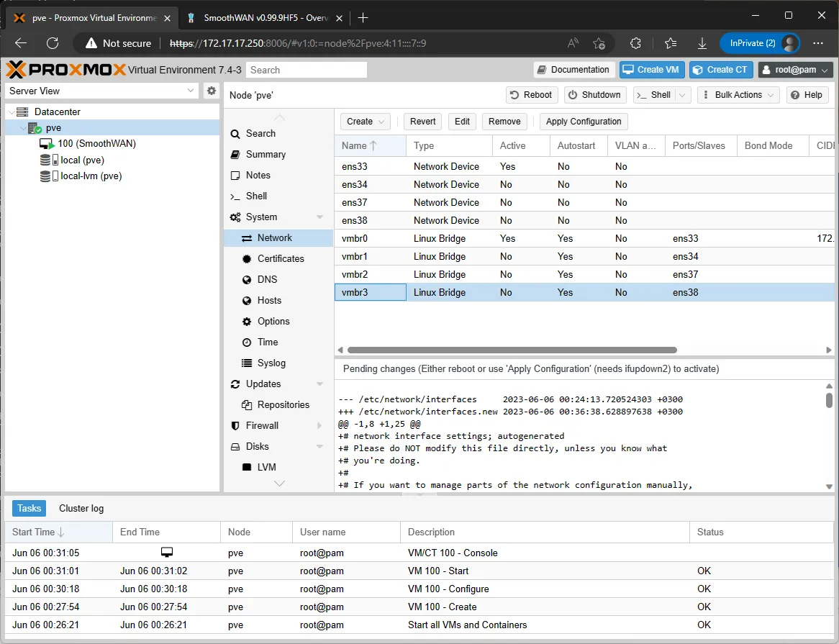The image size is (839, 644).
Task: Open the network Create dropdown
Action: click(366, 122)
